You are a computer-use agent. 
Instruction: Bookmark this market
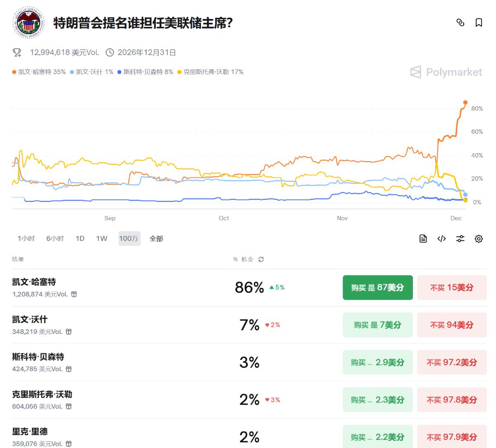coord(479,23)
